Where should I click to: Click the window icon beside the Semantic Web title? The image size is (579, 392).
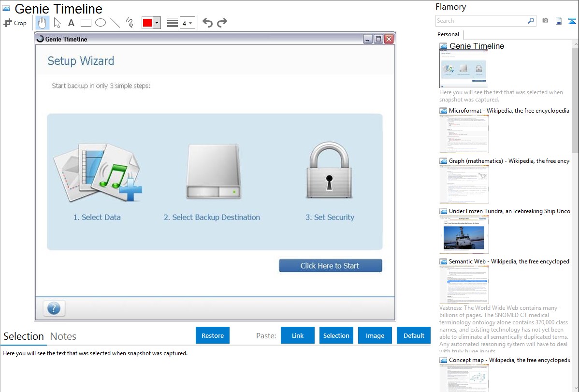(444, 261)
